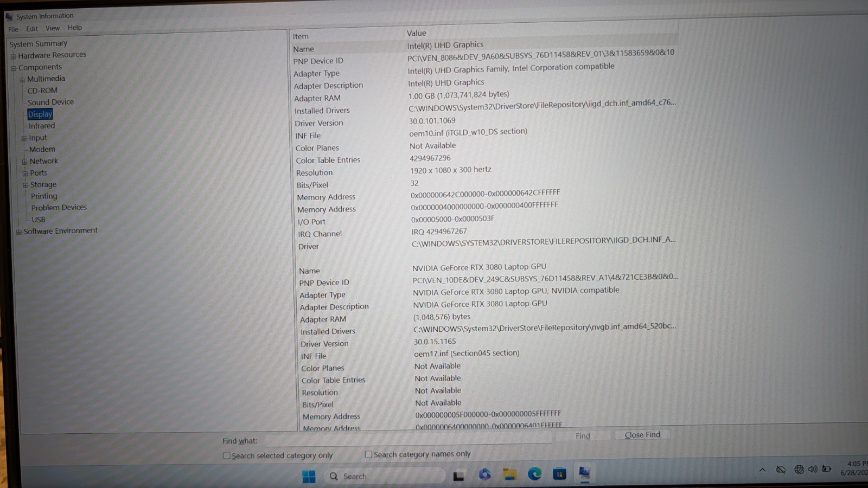
Task: Click the '1.00 GB (1,073,741,824 bytes)' value
Action: coord(459,95)
